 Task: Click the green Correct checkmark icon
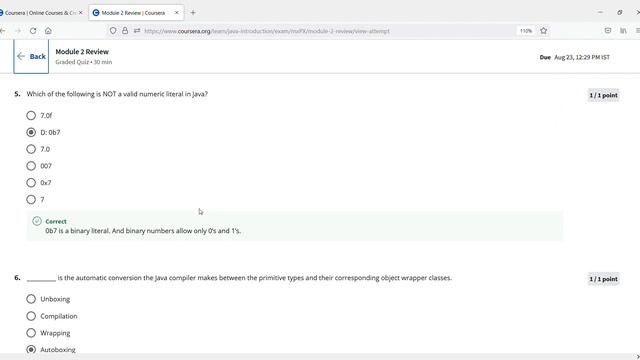pos(37,221)
